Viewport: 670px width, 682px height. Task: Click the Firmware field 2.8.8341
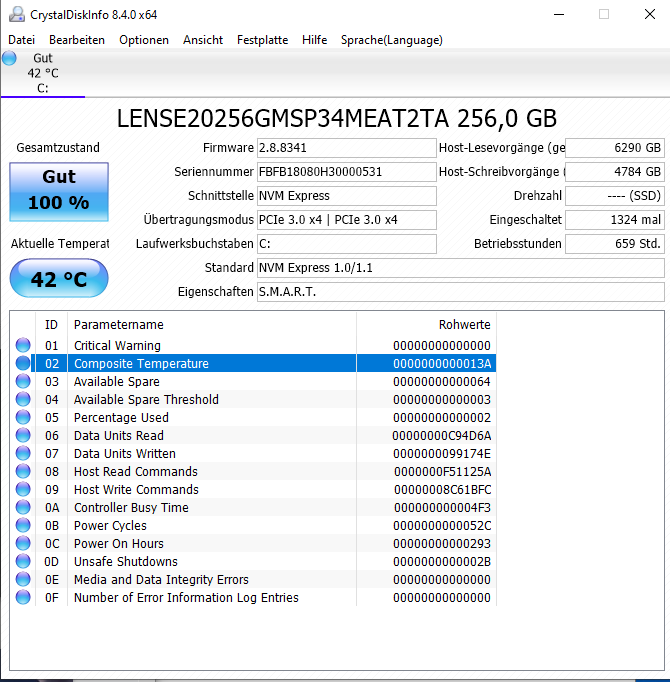coord(346,148)
